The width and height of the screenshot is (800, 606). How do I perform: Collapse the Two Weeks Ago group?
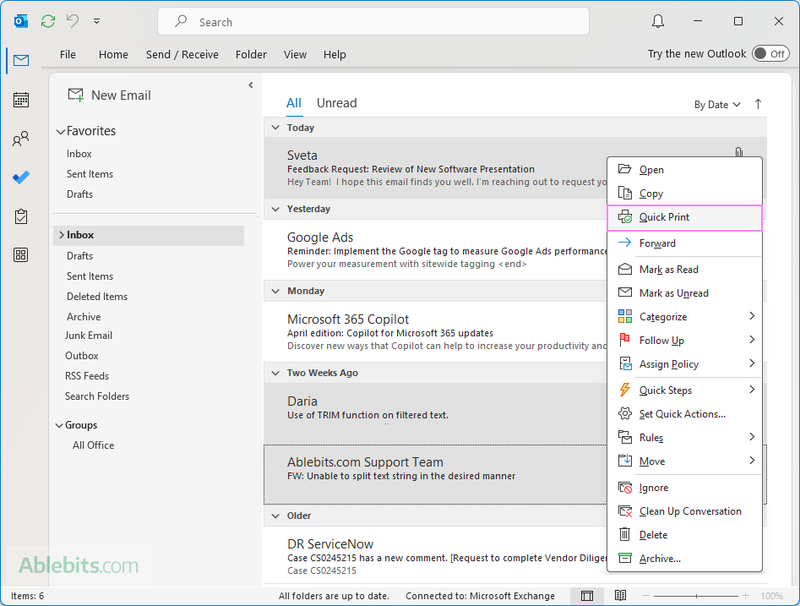[x=276, y=373]
